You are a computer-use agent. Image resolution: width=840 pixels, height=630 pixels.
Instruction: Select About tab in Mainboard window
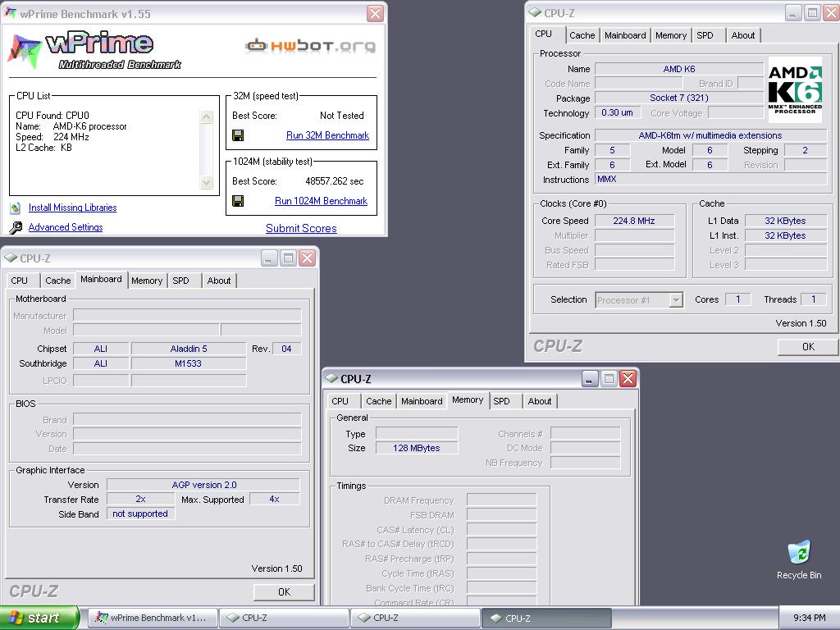click(218, 281)
